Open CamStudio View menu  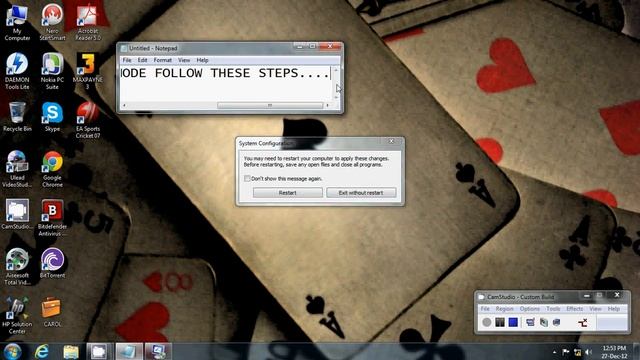click(x=595, y=309)
